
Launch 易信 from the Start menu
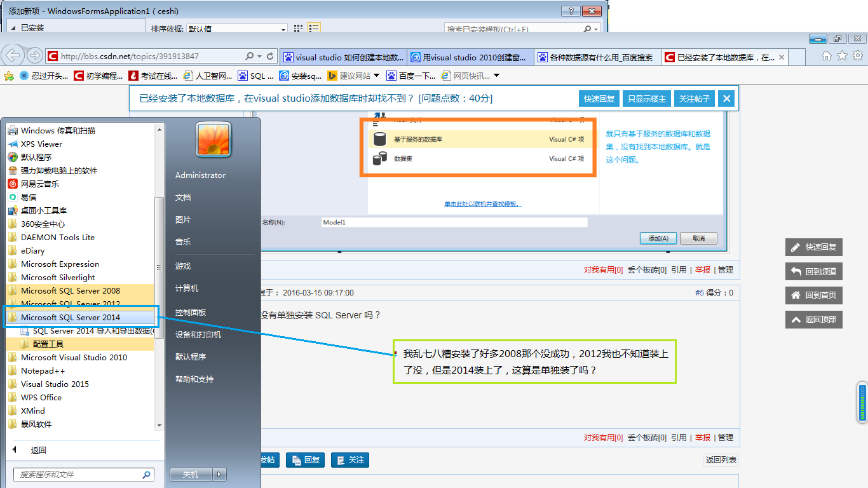tap(22, 197)
